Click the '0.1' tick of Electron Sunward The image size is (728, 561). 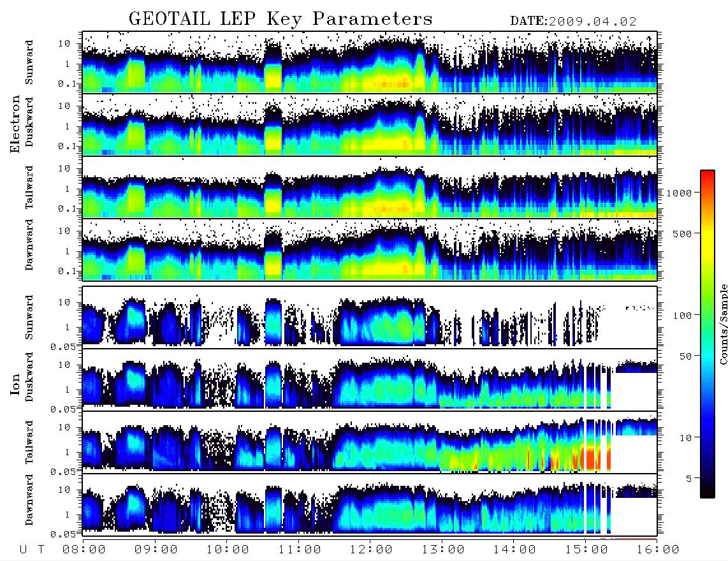click(67, 84)
